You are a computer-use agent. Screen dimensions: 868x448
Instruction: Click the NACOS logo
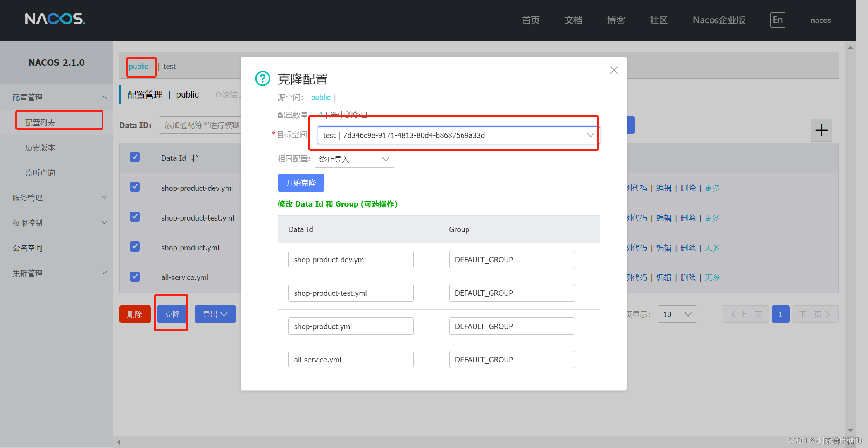55,19
